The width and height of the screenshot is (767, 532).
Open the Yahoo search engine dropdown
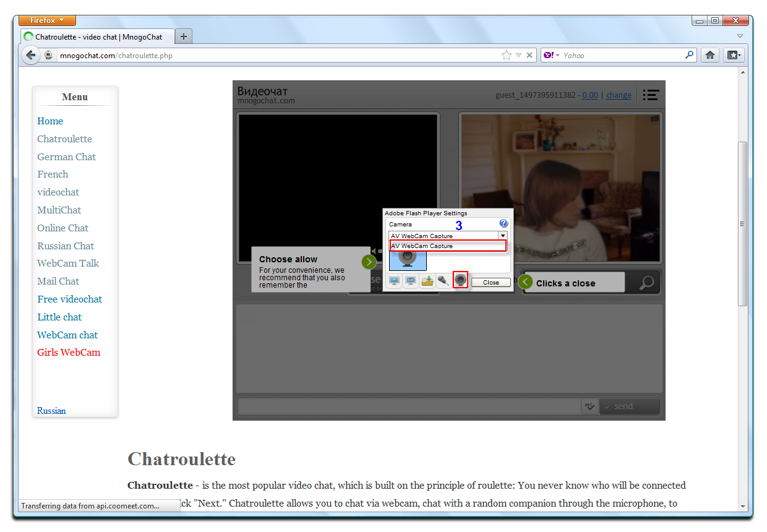coord(551,55)
